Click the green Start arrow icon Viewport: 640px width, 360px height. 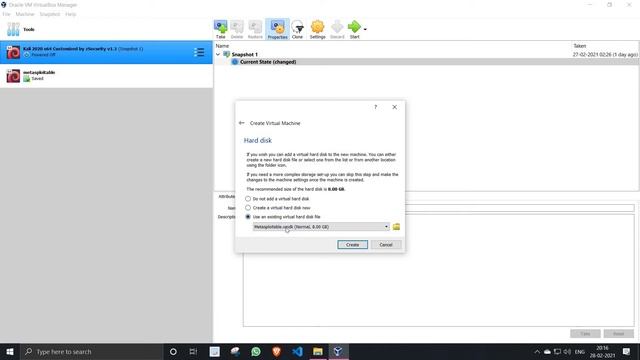pos(354,29)
